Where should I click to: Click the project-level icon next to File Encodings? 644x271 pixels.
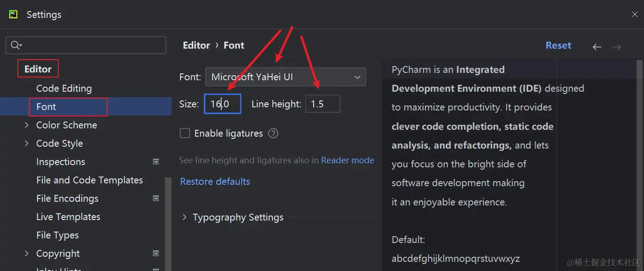point(156,199)
